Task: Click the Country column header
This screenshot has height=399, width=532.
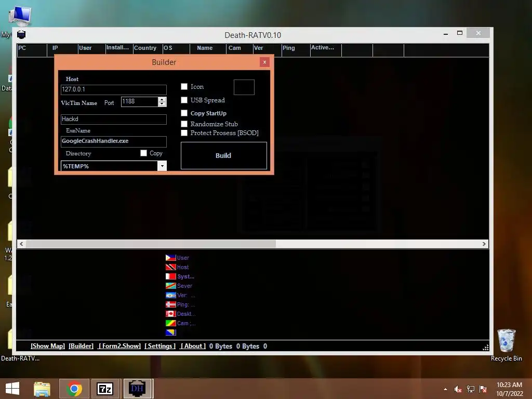Action: pos(148,50)
